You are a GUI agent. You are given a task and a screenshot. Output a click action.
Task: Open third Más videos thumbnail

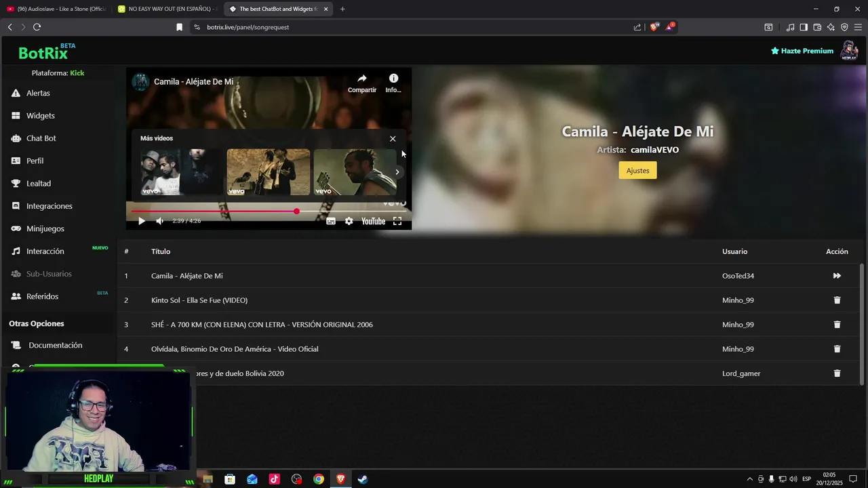tap(355, 172)
